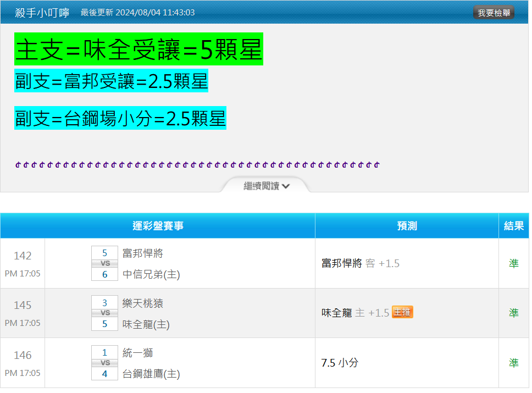Open the author name 殺手小叮噹
The height and width of the screenshot is (393, 532).
[42, 13]
